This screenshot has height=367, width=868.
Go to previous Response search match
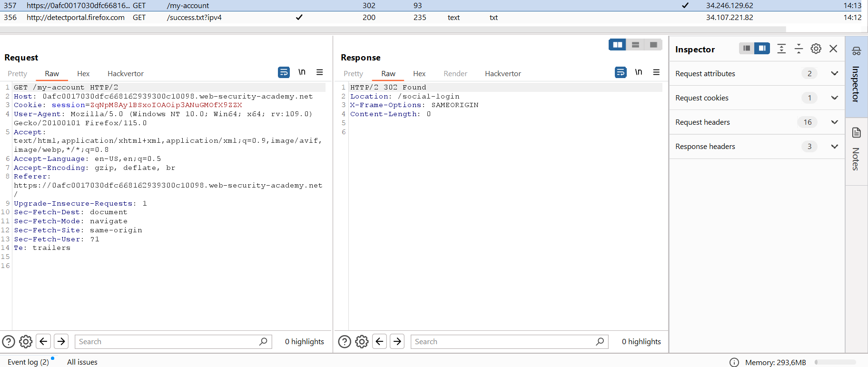[379, 341]
